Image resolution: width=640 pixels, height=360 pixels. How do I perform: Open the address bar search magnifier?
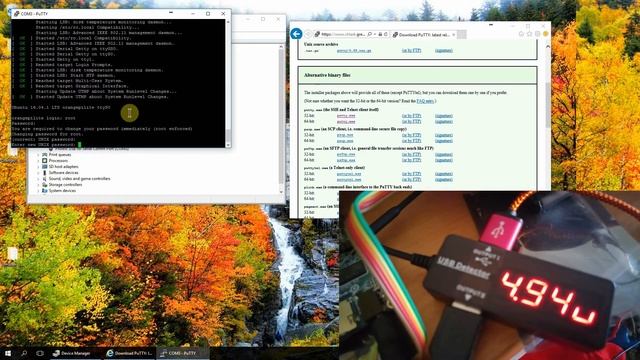(x=369, y=34)
